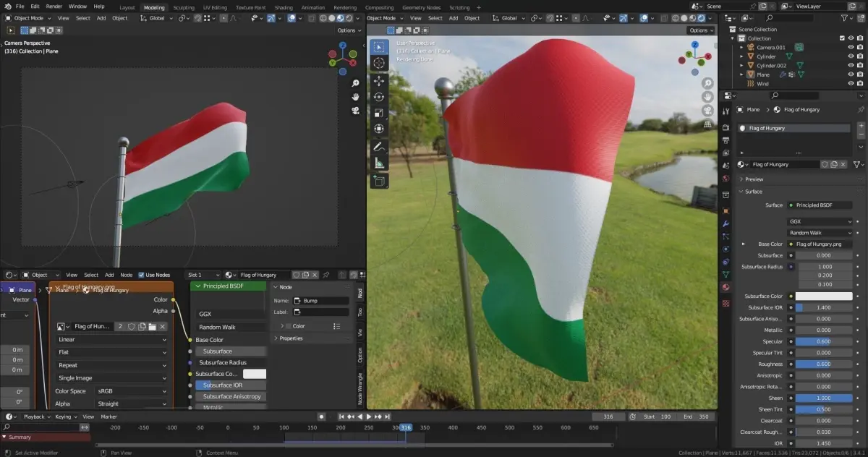Image resolution: width=868 pixels, height=457 pixels.
Task: Hide Camera.001 in viewport via eye icon
Action: [851, 47]
